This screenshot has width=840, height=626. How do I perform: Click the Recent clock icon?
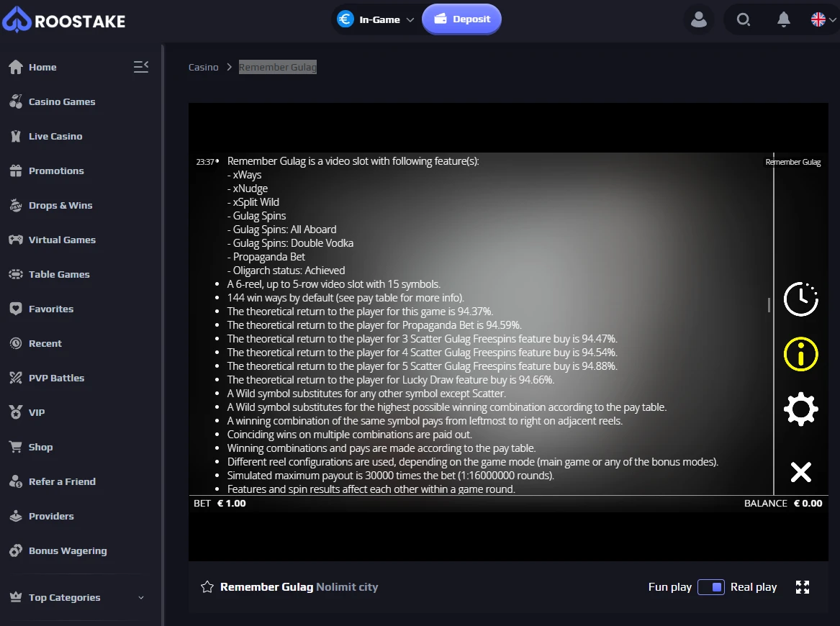tap(16, 343)
